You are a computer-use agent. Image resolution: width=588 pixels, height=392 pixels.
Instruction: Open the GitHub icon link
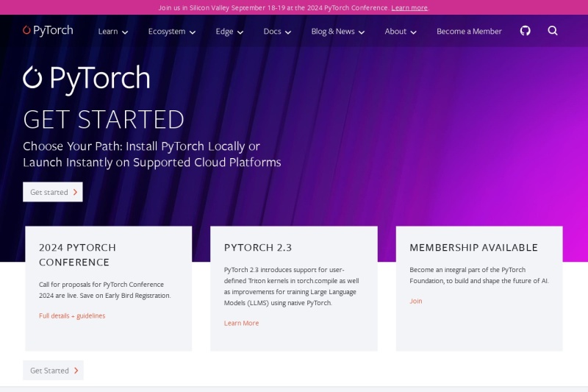click(525, 31)
